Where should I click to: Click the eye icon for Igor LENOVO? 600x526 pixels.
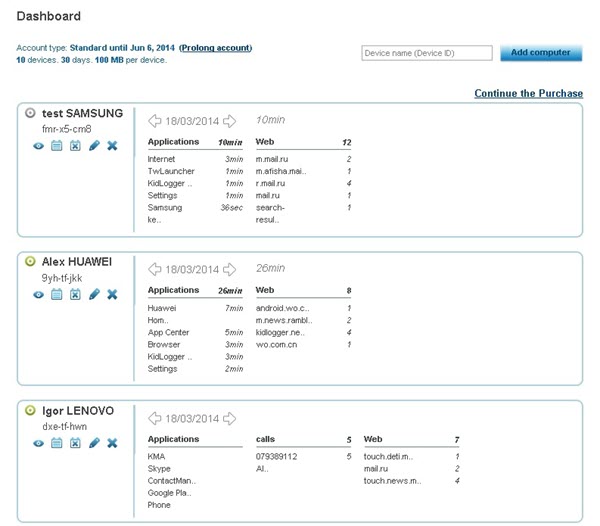click(x=38, y=443)
